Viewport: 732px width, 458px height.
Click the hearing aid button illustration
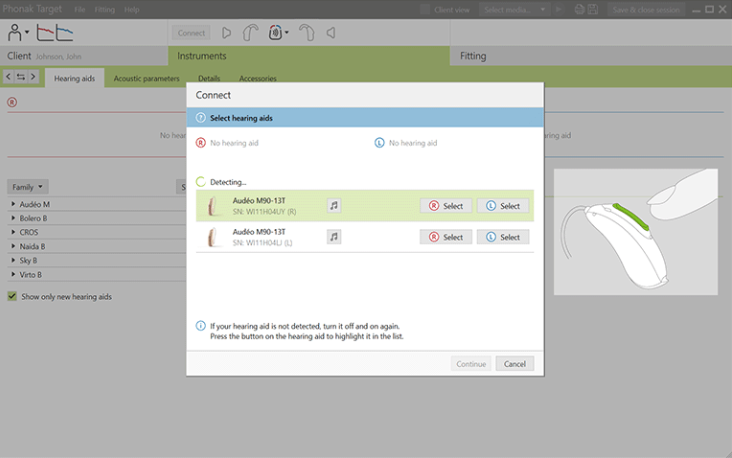[x=636, y=232]
